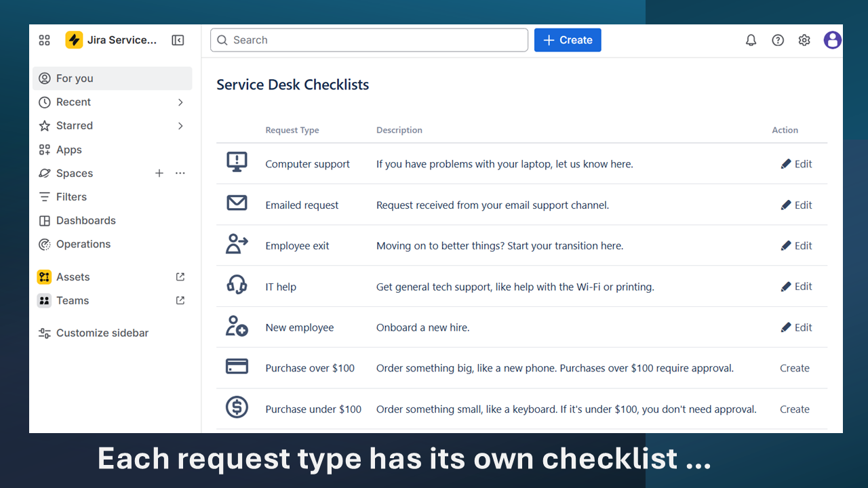Image resolution: width=868 pixels, height=488 pixels.
Task: Select the Purchase under $100 dollar icon
Action: [x=237, y=408]
